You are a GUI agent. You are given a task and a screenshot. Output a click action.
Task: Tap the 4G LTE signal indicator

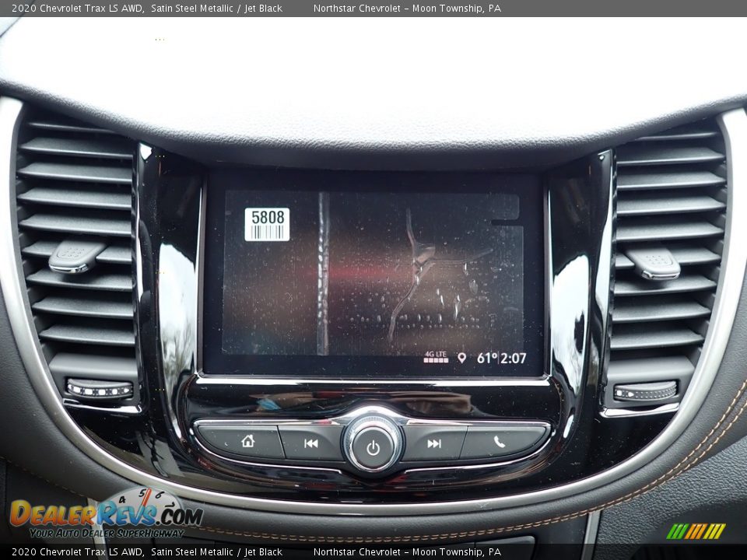coord(436,357)
